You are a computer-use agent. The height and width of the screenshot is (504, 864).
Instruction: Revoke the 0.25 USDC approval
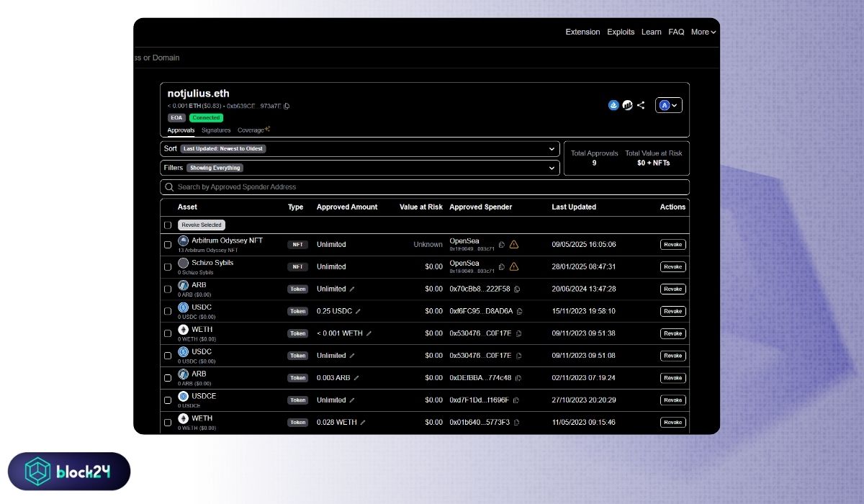point(673,311)
